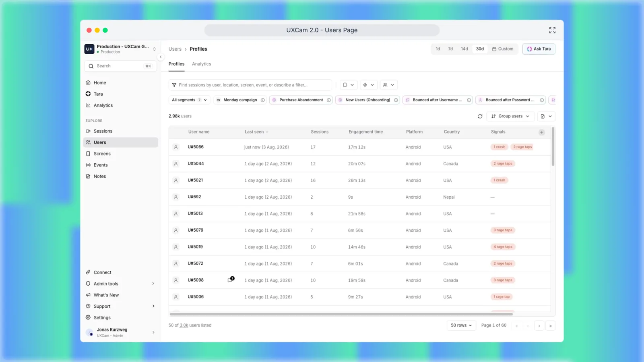
Task: Open the device filter dropdown
Action: pyautogui.click(x=348, y=85)
